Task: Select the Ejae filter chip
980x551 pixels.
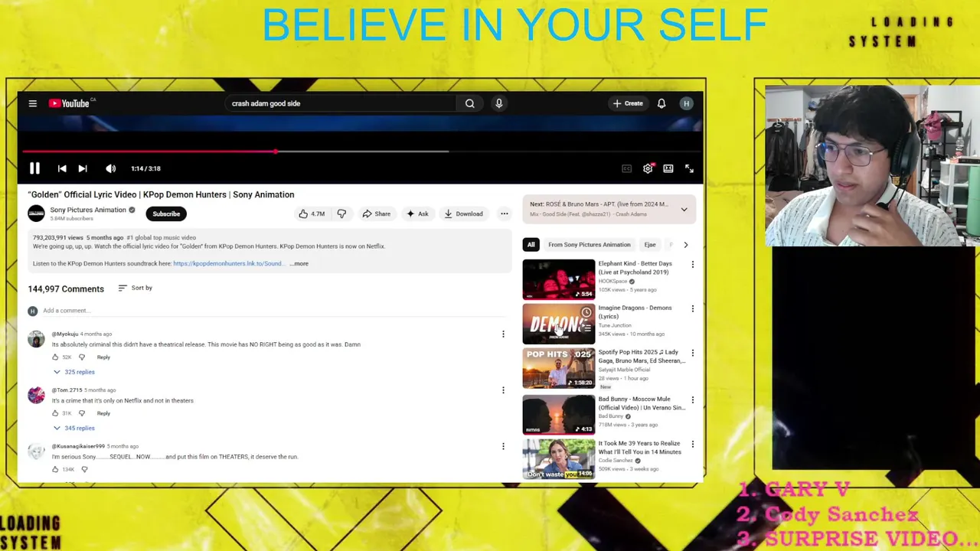Action: click(650, 245)
